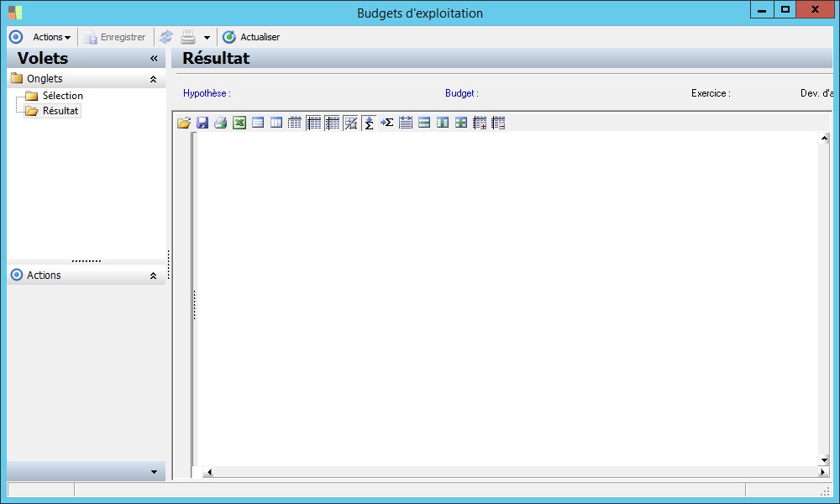This screenshot has height=504, width=840.
Task: Click the green highlighted cross cell icon
Action: (460, 123)
